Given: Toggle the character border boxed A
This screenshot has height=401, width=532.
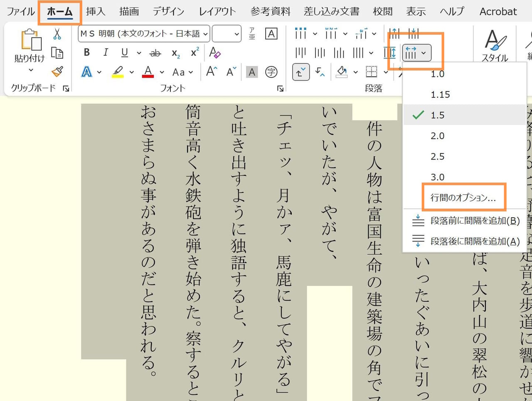Looking at the screenshot, I should click(x=271, y=34).
